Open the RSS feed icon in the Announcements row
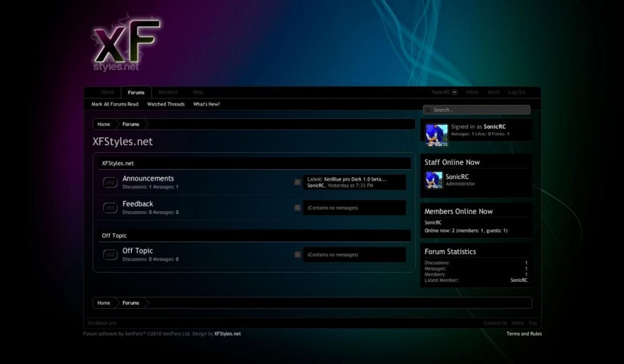This screenshot has width=624, height=364. click(x=297, y=182)
